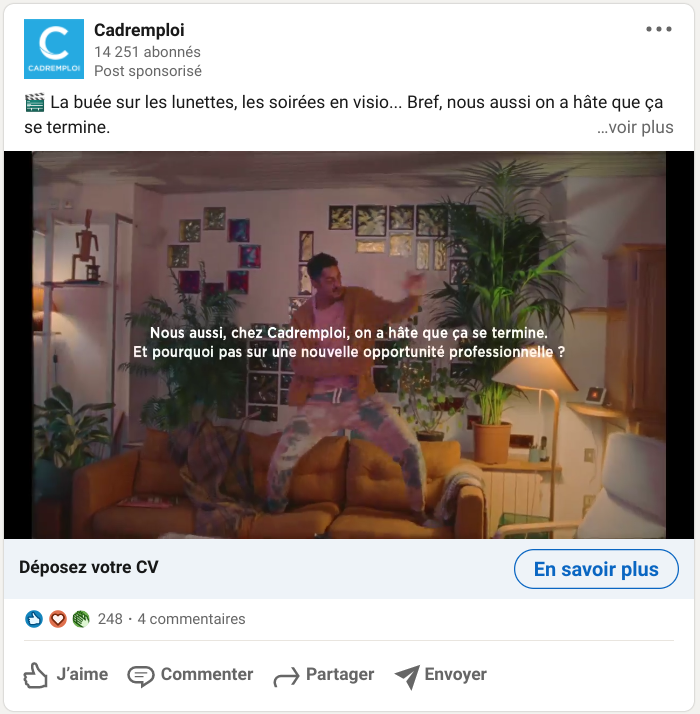700x714 pixels.
Task: Click the Déposez votre CV headline
Action: pos(89,567)
